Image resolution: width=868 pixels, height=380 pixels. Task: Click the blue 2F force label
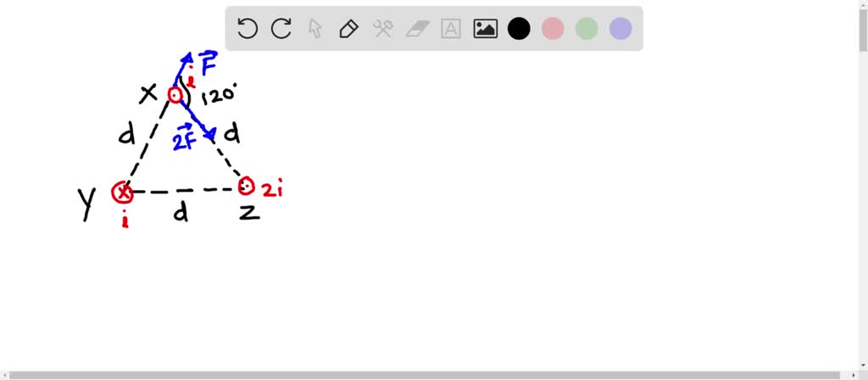click(185, 137)
